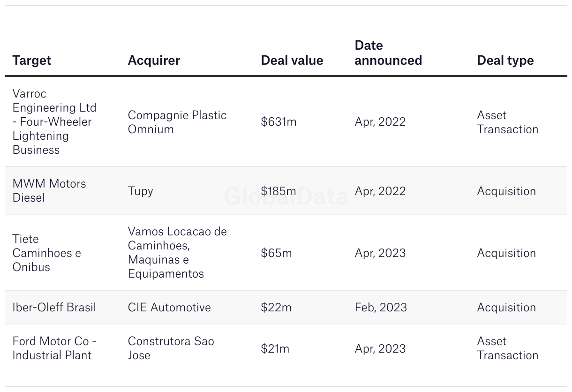
Task: Click the $185m deal value
Action: 278,191
